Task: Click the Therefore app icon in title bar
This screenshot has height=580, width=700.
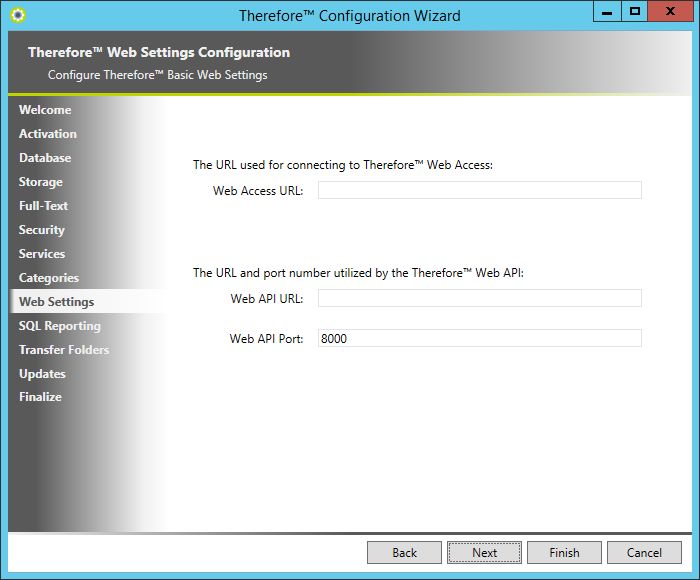Action: pyautogui.click(x=18, y=15)
